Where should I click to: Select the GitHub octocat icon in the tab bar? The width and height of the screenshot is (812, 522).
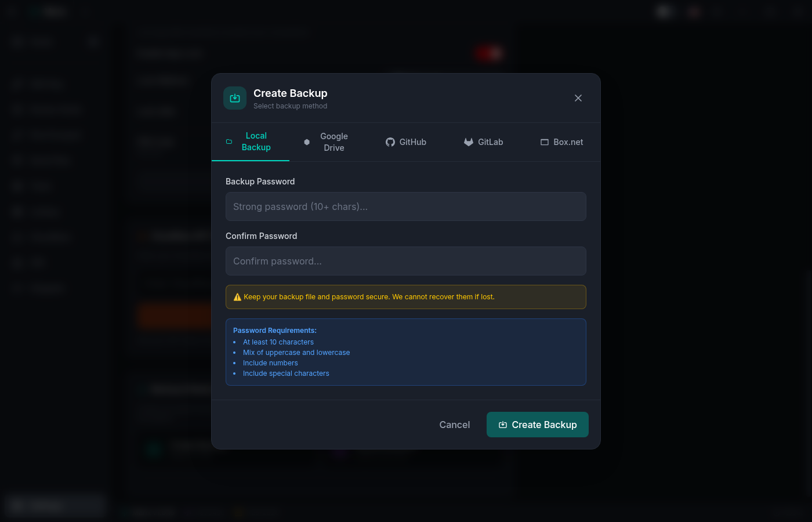pos(390,142)
